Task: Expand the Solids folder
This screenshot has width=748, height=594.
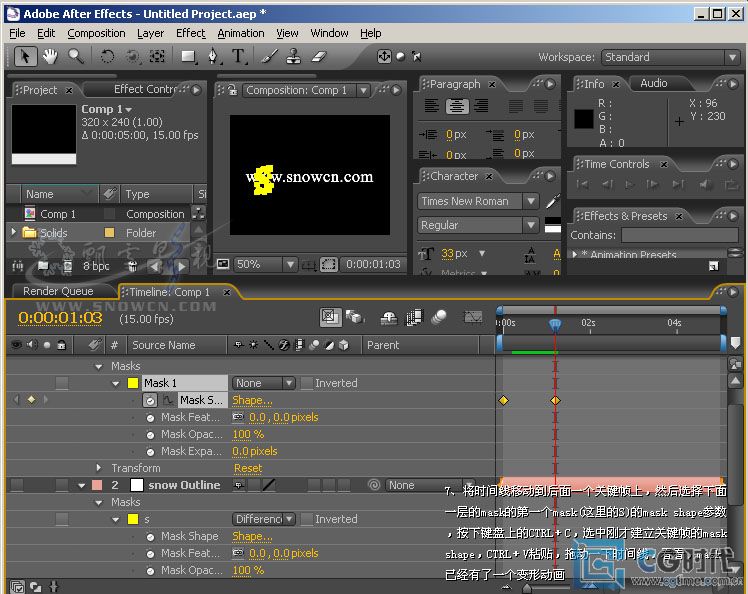Action: pyautogui.click(x=14, y=232)
